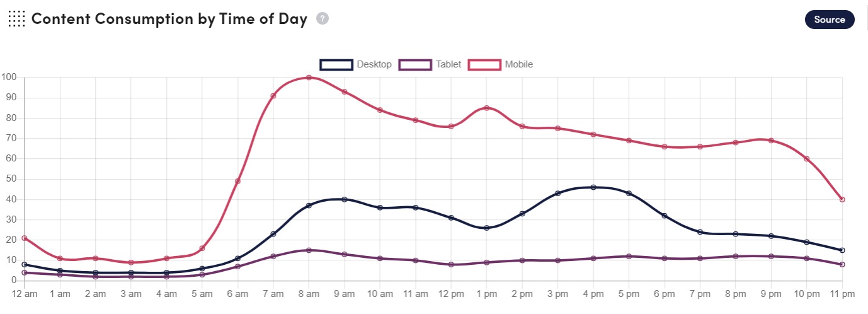The width and height of the screenshot is (868, 314).
Task: Click the Tablet data point at 8 am
Action: pos(309,250)
